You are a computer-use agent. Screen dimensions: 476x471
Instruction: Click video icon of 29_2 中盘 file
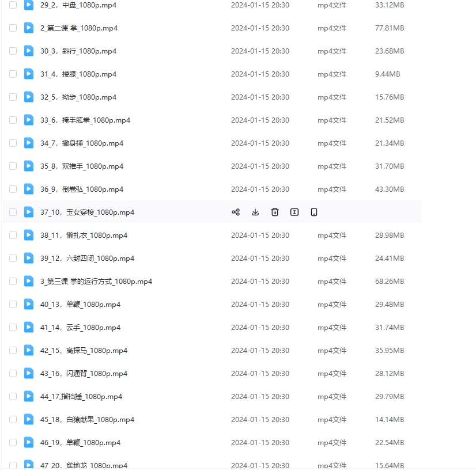pyautogui.click(x=29, y=5)
